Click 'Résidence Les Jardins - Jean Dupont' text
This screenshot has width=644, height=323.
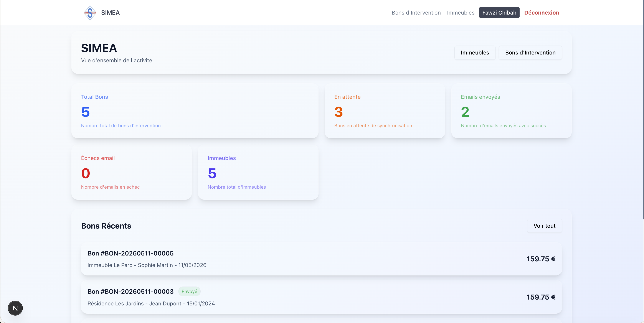(x=134, y=303)
